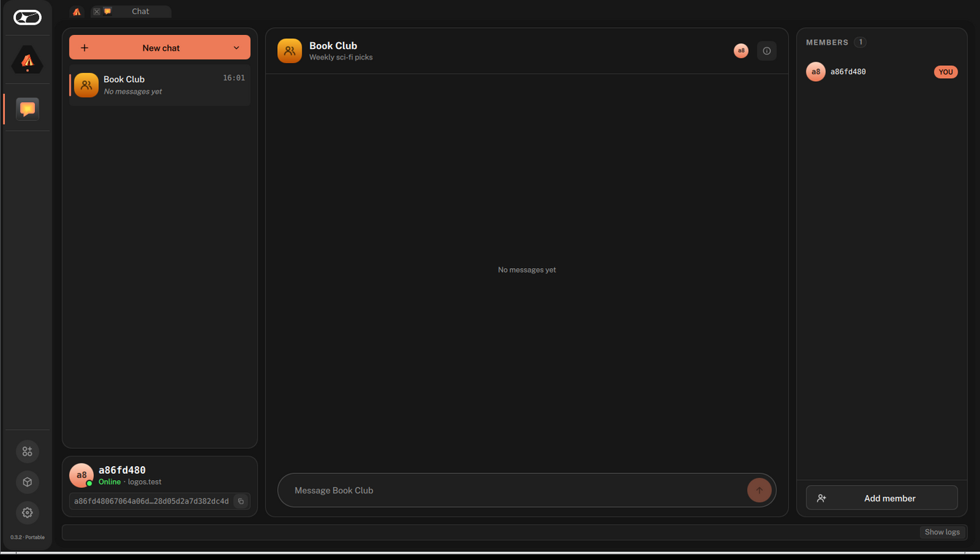Image resolution: width=980 pixels, height=560 pixels.
Task: Start a new chat with the New chat button
Action: pyautogui.click(x=160, y=48)
